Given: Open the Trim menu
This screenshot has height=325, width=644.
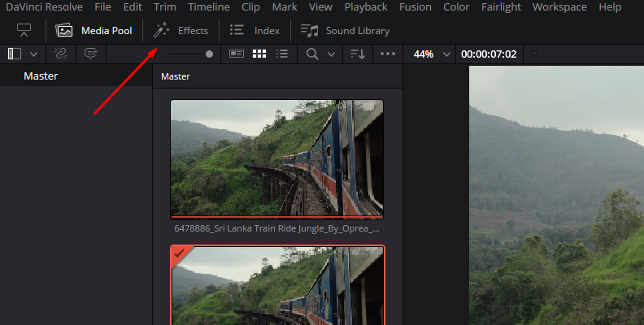Looking at the screenshot, I should (165, 7).
